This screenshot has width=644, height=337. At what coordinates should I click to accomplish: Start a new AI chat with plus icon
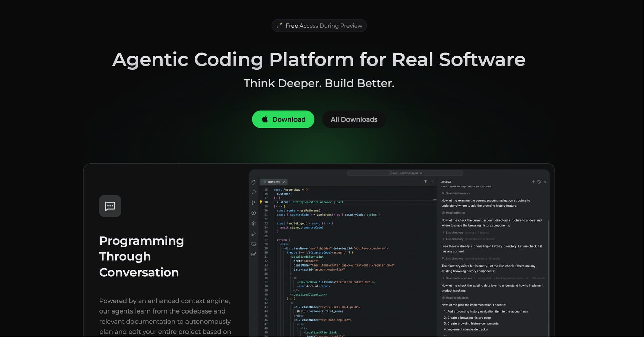tap(533, 182)
